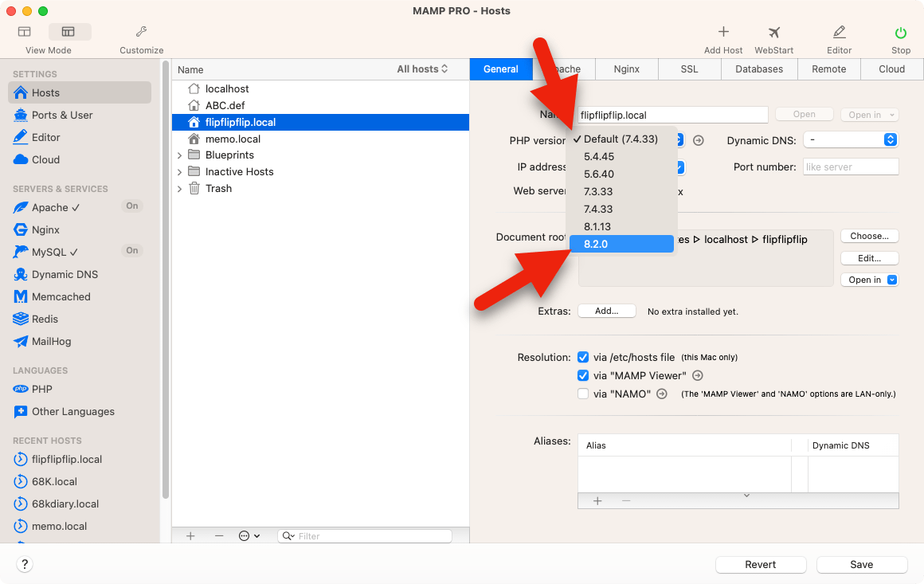Open the Customize wrench tool
This screenshot has height=584, width=924.
141,33
